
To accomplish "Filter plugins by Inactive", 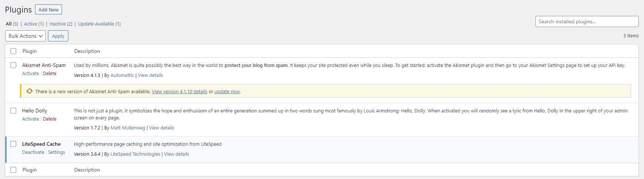I will tap(58, 24).
